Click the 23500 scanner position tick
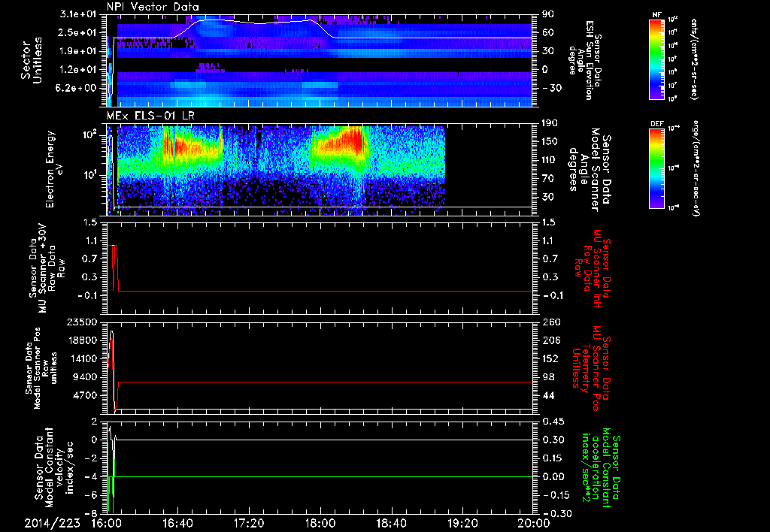This screenshot has height=532, width=770. 81,322
